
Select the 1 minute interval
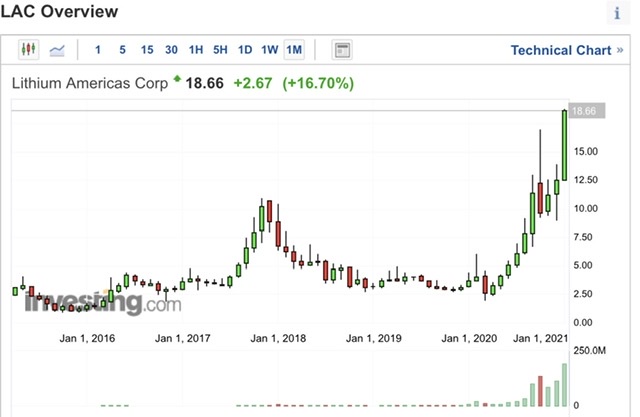(x=98, y=50)
